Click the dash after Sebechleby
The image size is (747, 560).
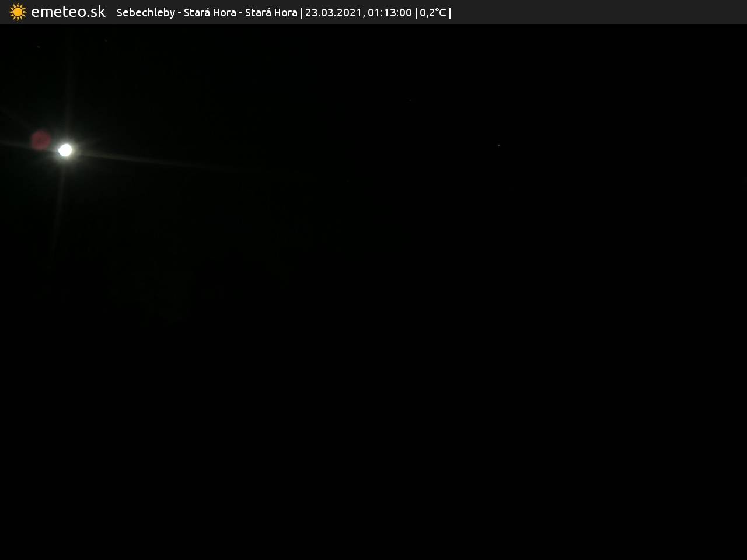179,13
